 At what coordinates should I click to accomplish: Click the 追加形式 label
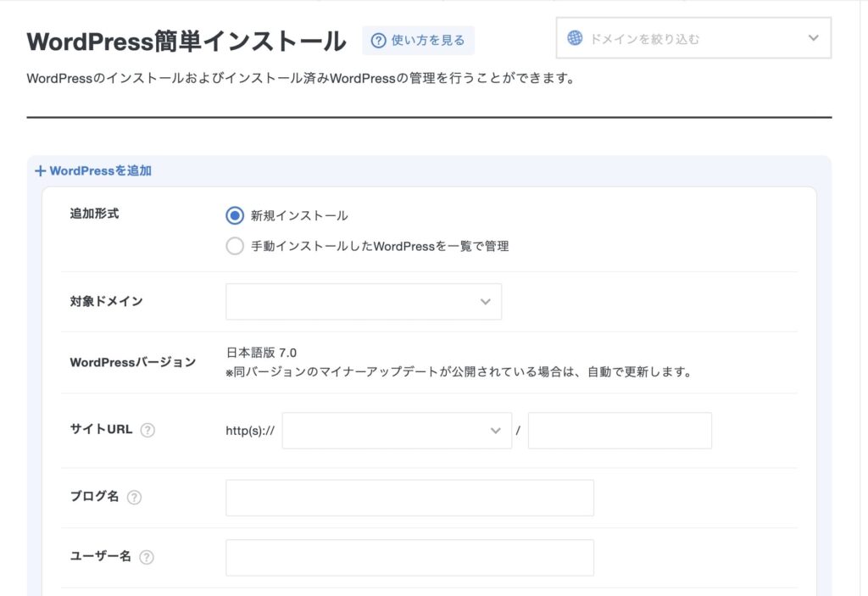(x=94, y=214)
